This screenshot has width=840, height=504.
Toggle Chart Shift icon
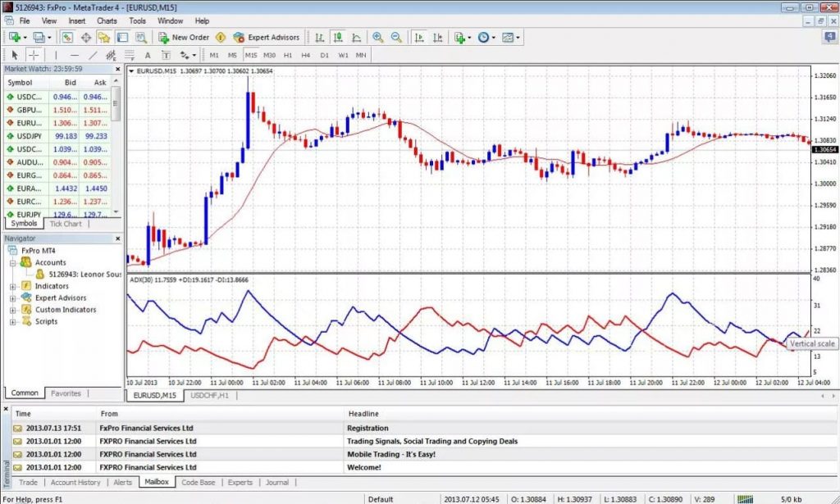point(438,37)
